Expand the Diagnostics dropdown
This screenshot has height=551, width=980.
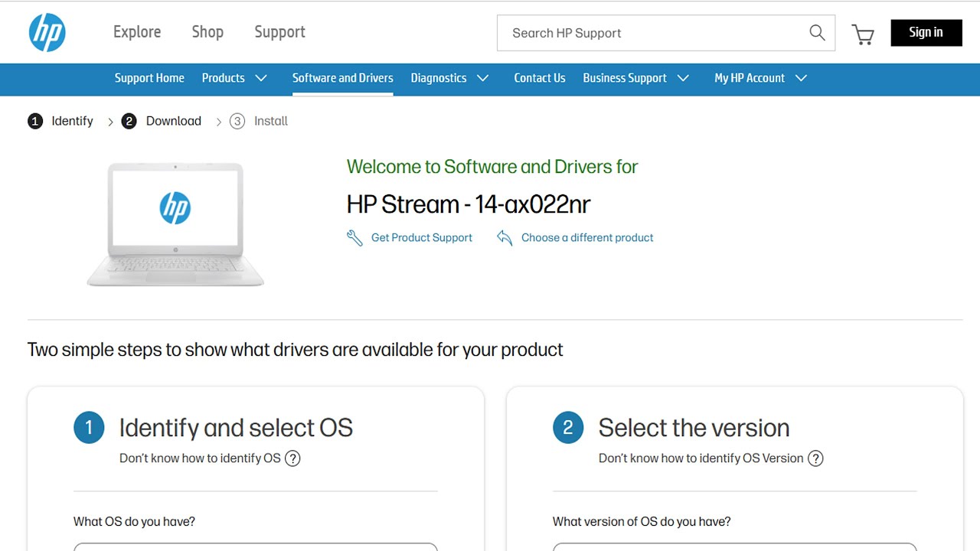coord(482,78)
